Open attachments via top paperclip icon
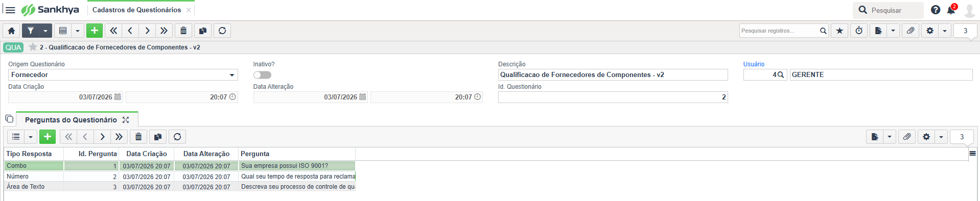The image size is (980, 201). 911,31
